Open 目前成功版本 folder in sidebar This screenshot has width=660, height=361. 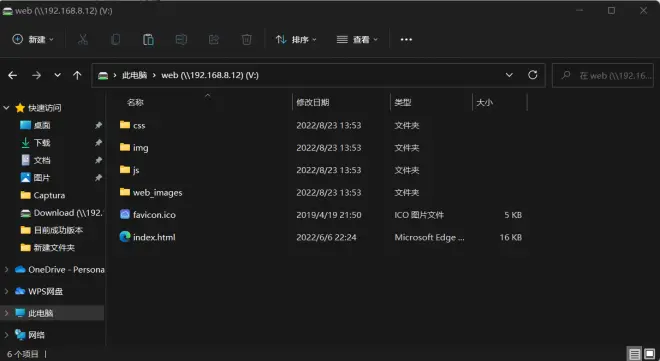[58, 230]
